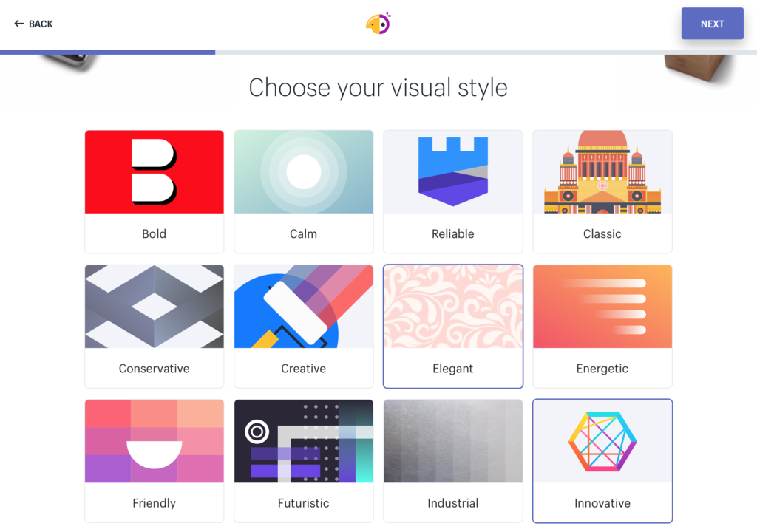Select the Bold style red B icon
Screen dimensions: 757x532
click(x=154, y=172)
